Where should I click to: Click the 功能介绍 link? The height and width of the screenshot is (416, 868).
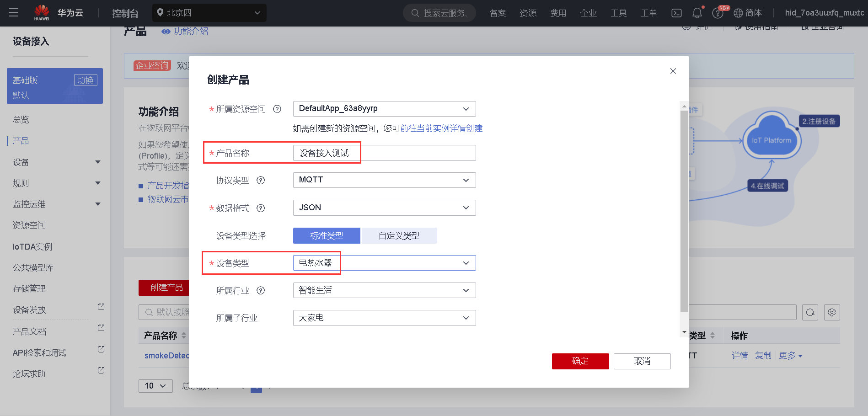coord(191,32)
